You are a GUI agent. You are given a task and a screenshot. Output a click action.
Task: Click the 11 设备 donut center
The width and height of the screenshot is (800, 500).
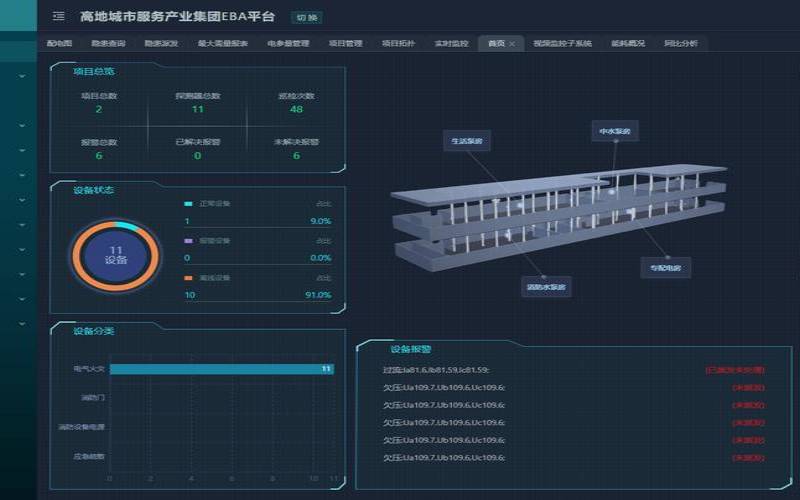coord(116,255)
